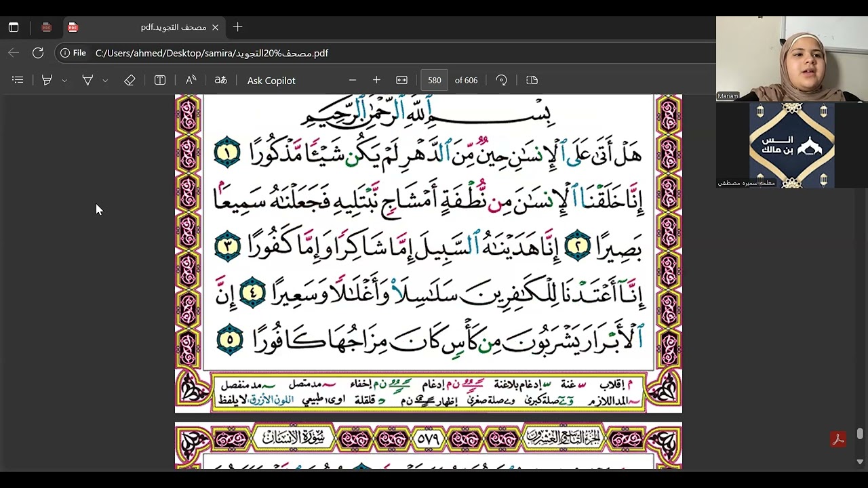This screenshot has width=868, height=488.
Task: Click the Basmala line at the page top
Action: tap(429, 112)
